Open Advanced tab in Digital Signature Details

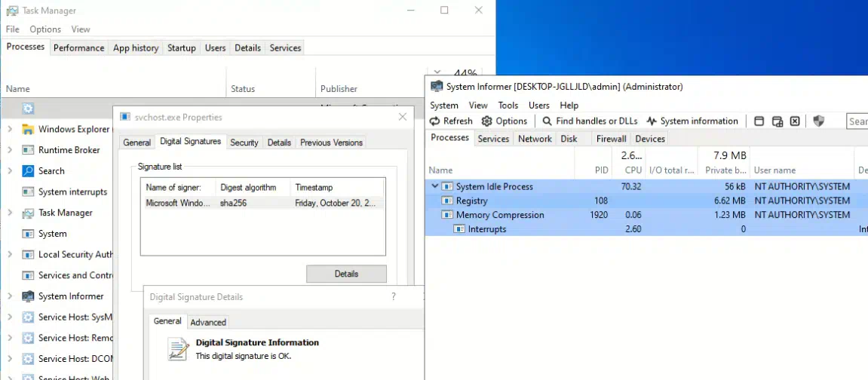[x=208, y=322]
